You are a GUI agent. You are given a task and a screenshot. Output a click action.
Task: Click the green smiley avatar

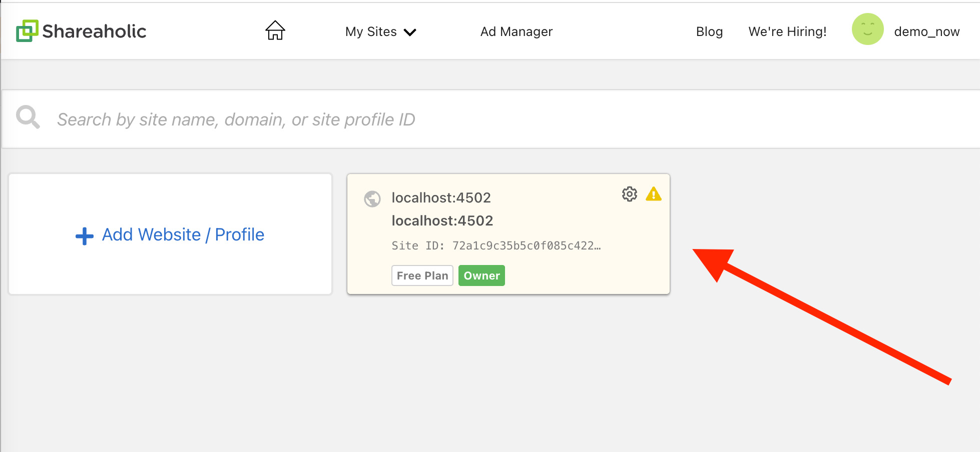[x=867, y=29]
